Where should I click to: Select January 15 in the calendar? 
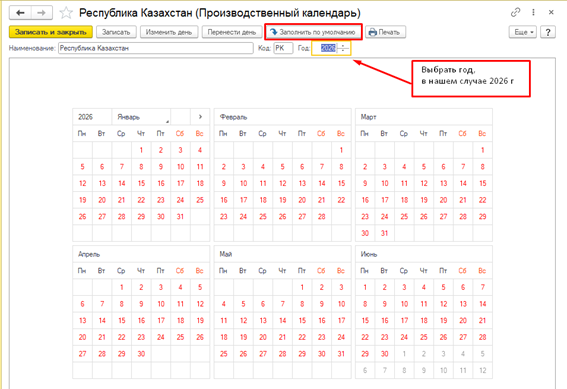[x=141, y=183]
